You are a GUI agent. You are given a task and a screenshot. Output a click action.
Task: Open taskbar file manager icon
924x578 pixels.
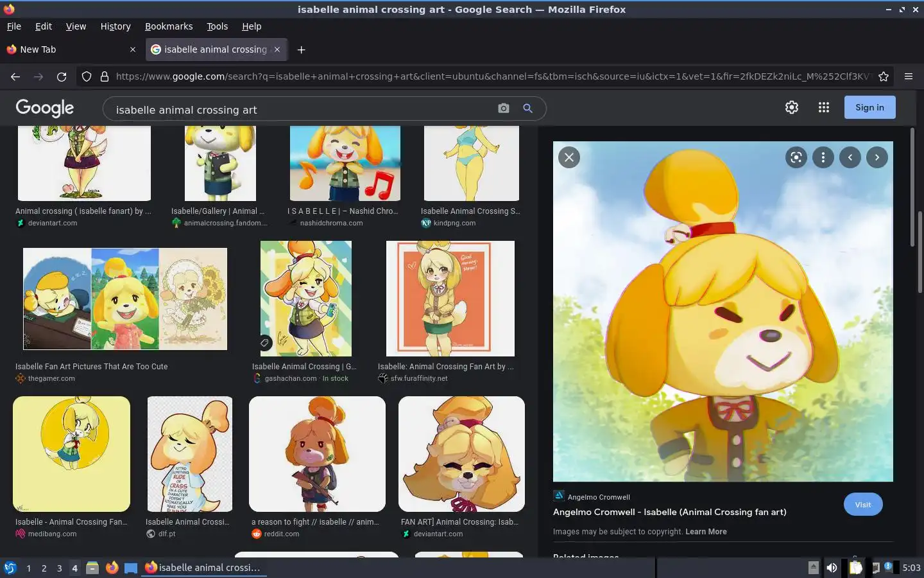click(92, 568)
